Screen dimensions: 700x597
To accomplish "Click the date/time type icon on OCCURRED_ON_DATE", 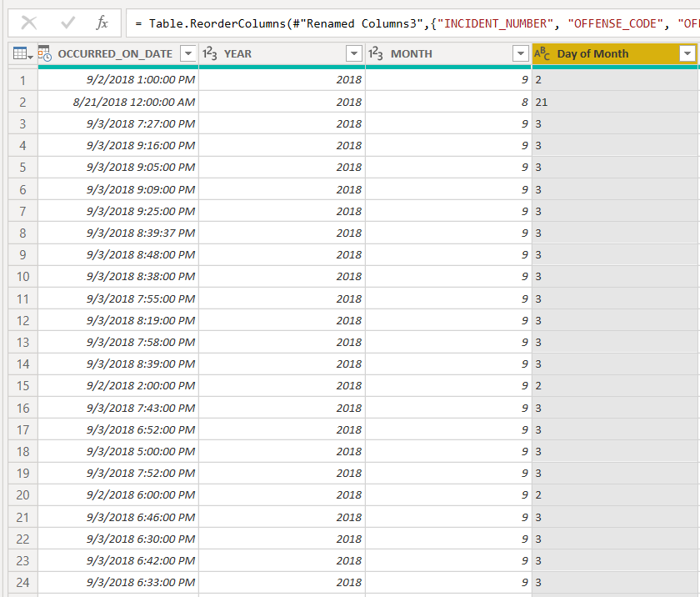I will pos(43,53).
